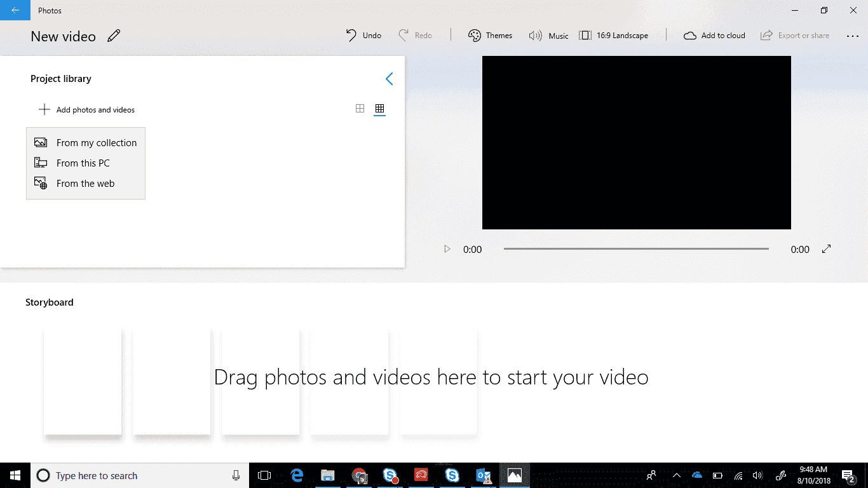
Task: Open Adobe Creative Cloud from taskbar
Action: [x=421, y=475]
